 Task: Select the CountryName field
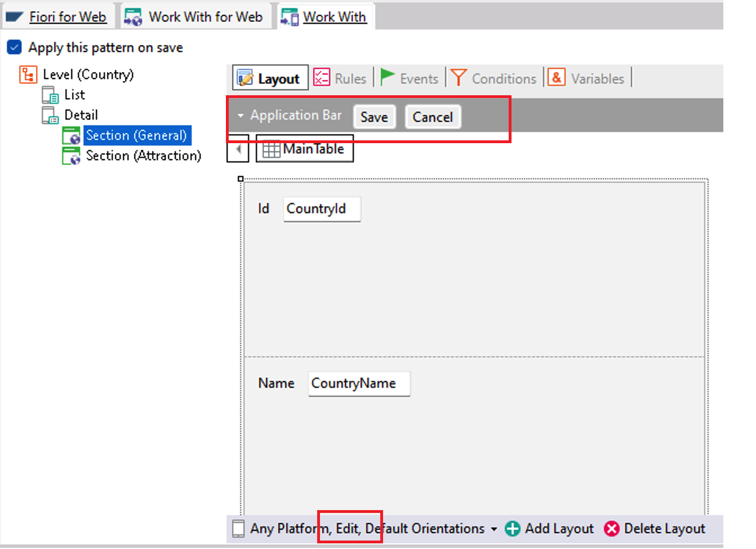click(359, 384)
